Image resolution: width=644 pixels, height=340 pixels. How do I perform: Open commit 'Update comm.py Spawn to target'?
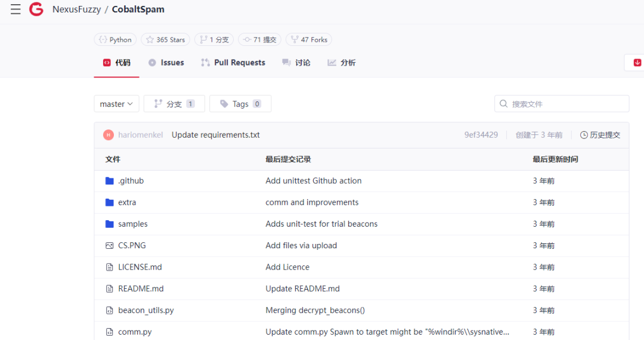tap(388, 332)
